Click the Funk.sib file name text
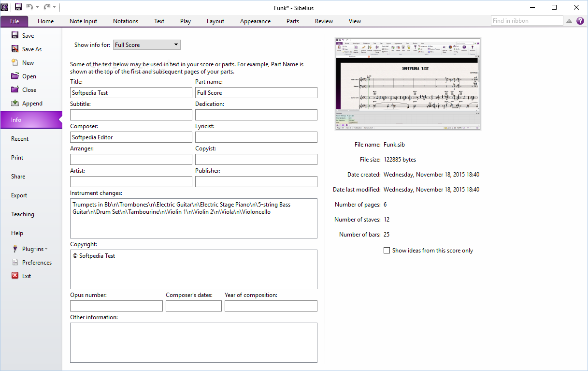Image resolution: width=588 pixels, height=371 pixels. (x=395, y=144)
